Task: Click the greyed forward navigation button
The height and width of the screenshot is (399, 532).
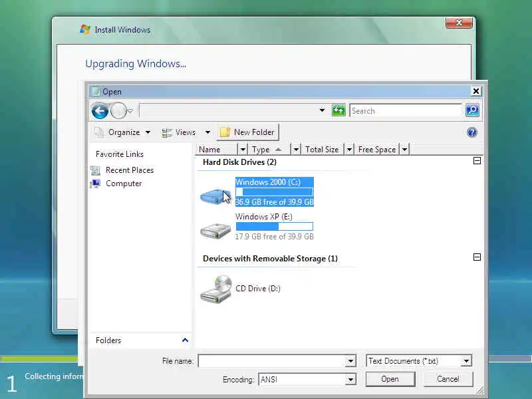Action: pos(118,110)
